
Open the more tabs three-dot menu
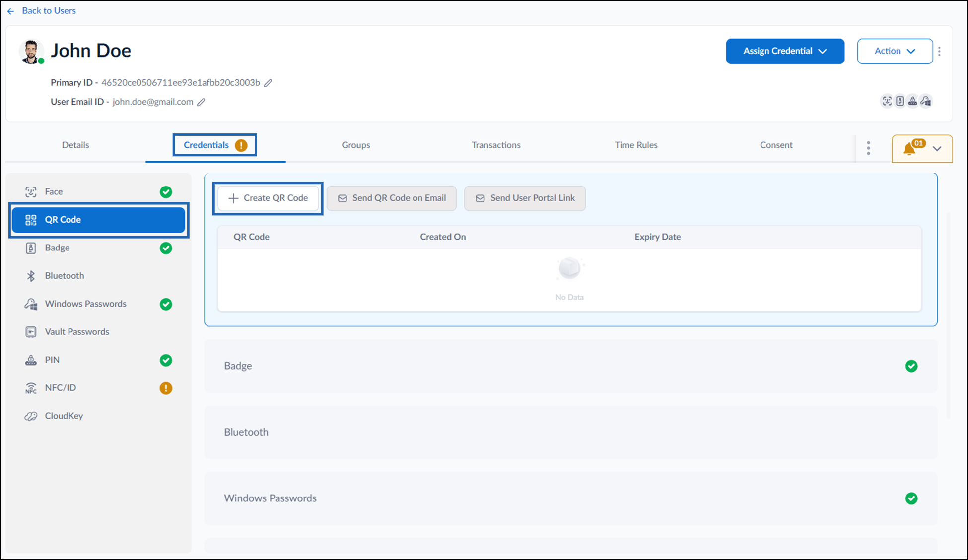click(x=868, y=148)
